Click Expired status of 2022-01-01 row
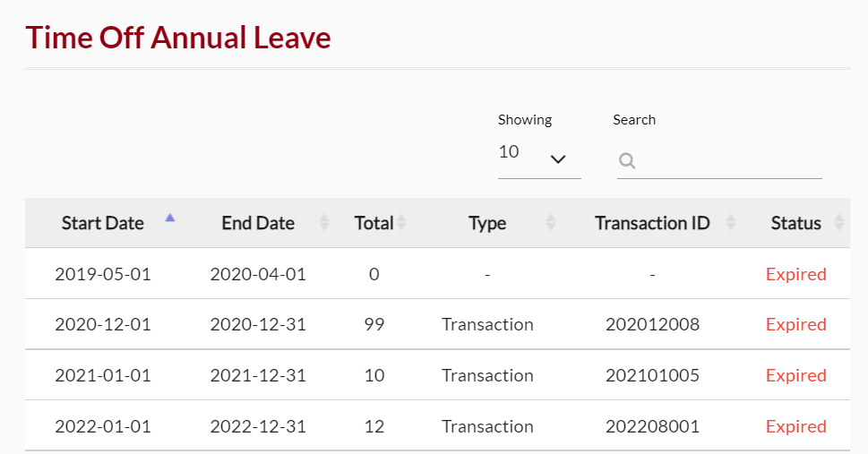The image size is (868, 454). [x=796, y=427]
